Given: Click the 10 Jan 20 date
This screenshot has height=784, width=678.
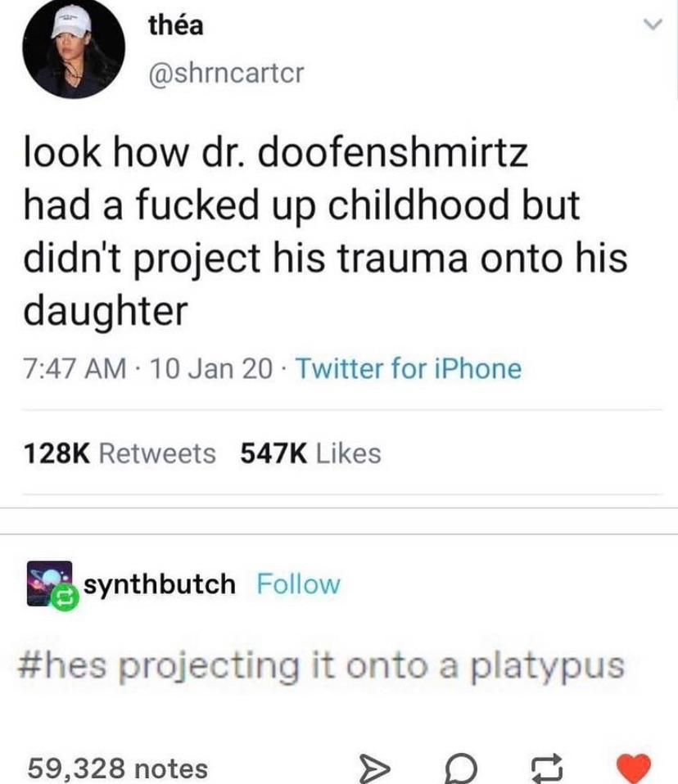Looking at the screenshot, I should pos(211,369).
